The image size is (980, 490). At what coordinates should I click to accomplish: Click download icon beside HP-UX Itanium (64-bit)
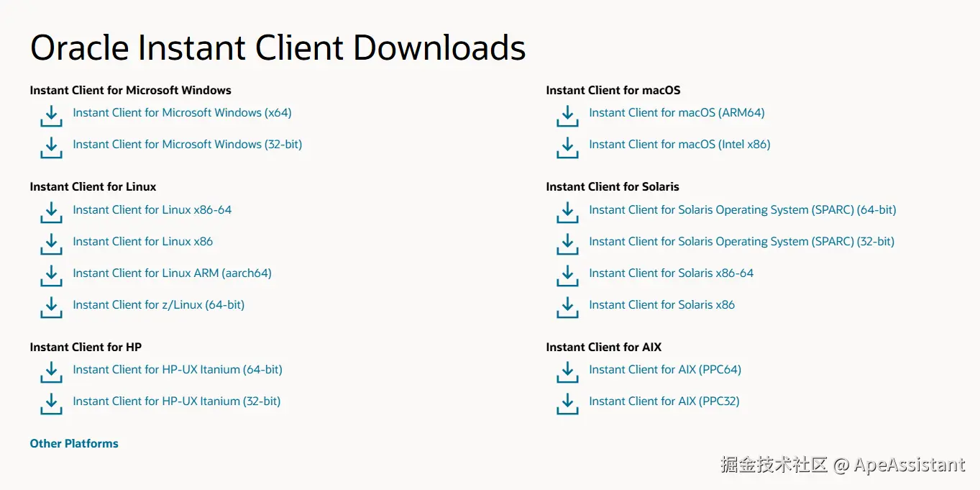(51, 373)
